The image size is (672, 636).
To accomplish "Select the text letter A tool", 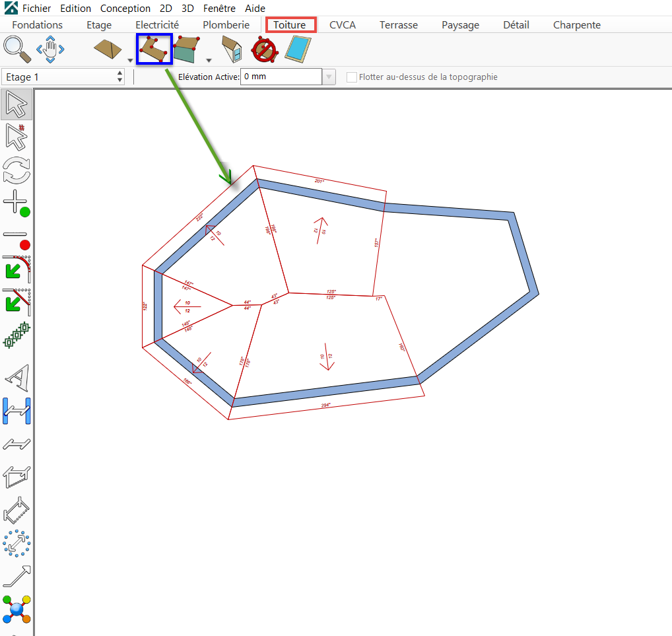I will tap(18, 378).
